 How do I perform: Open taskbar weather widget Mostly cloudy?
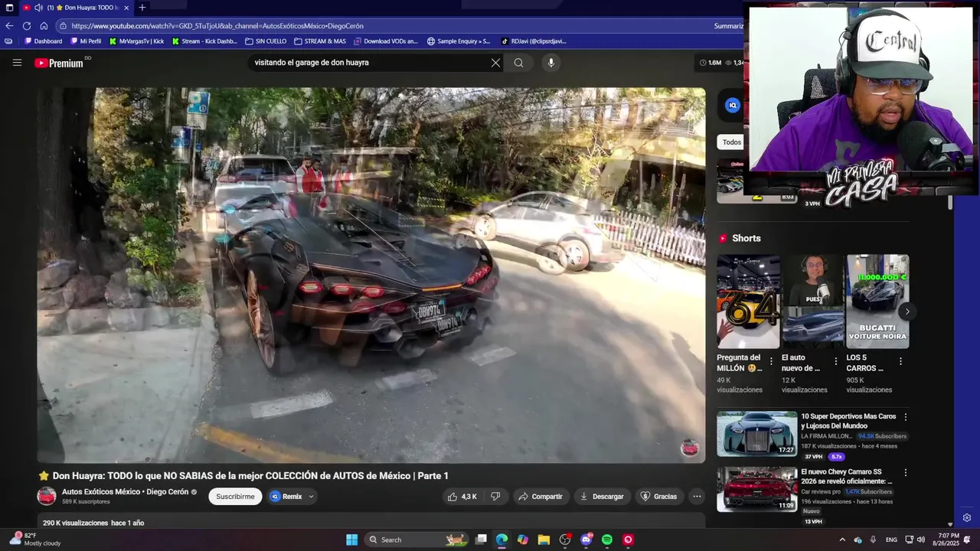pyautogui.click(x=34, y=540)
